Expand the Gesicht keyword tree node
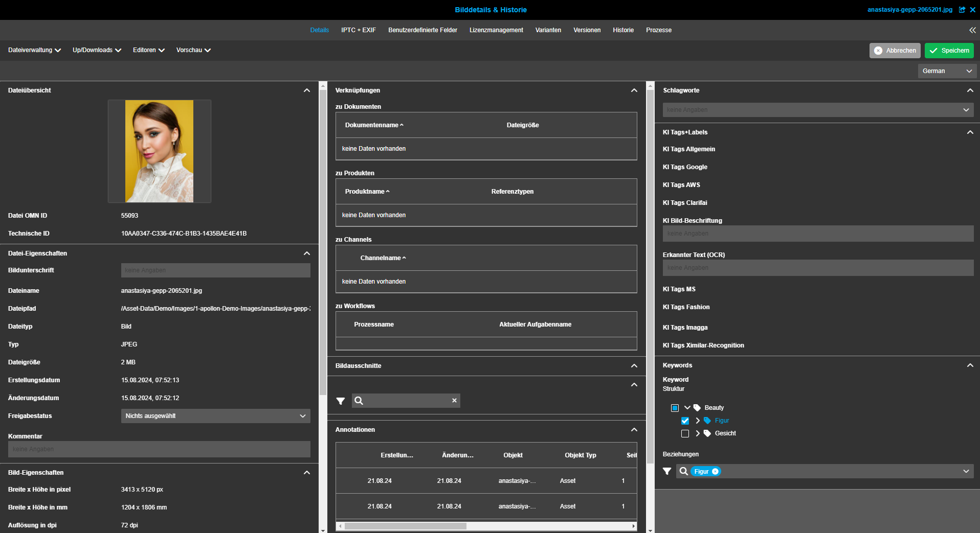 (x=697, y=433)
